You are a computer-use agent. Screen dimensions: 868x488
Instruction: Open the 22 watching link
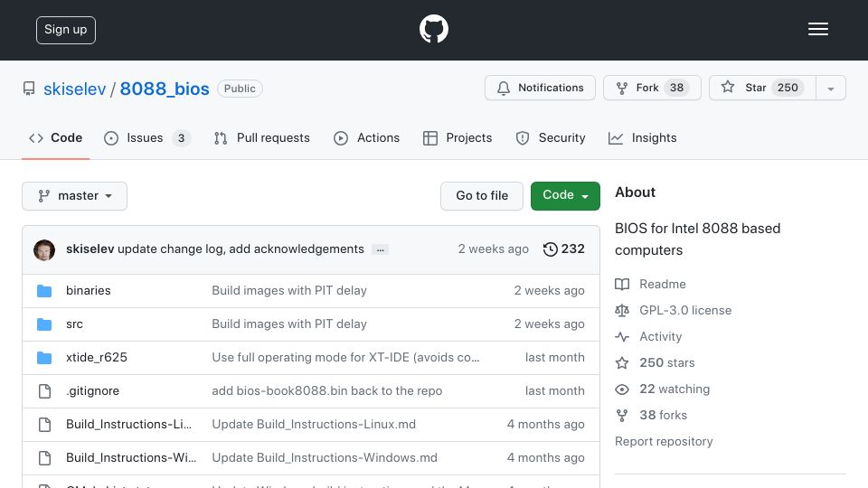[x=675, y=389]
